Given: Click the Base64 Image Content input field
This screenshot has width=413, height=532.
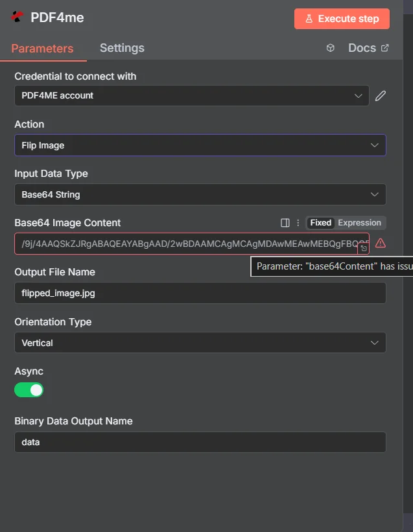Looking at the screenshot, I should pos(192,244).
